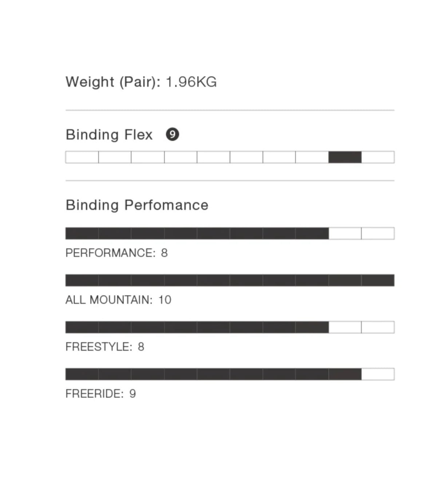Click the FREESTYLE: 8 label

click(105, 347)
